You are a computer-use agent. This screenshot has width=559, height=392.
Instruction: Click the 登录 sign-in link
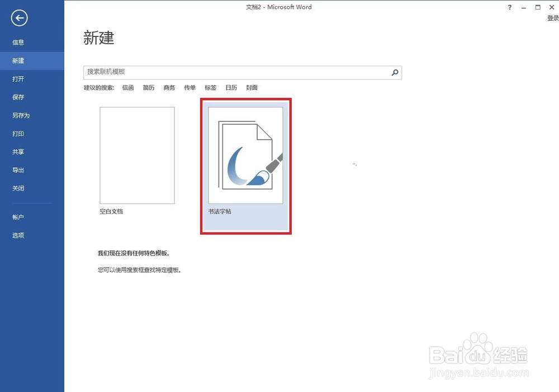(552, 17)
